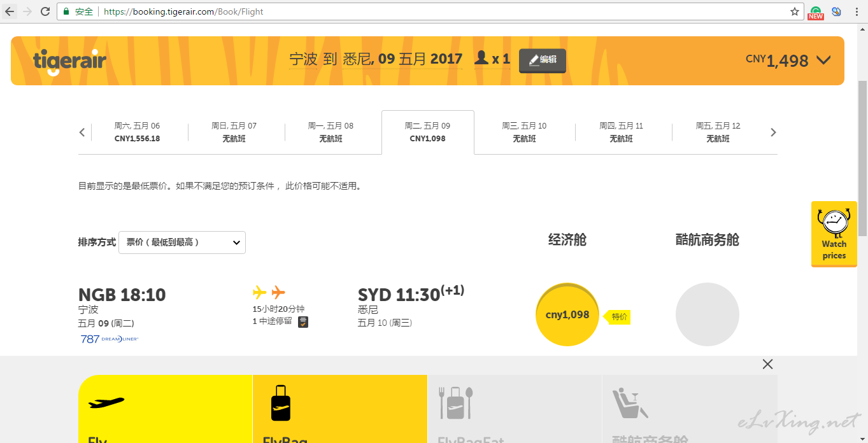Screen dimensions: 868x443
Task: Bookmark page with star icon
Action: coord(794,11)
